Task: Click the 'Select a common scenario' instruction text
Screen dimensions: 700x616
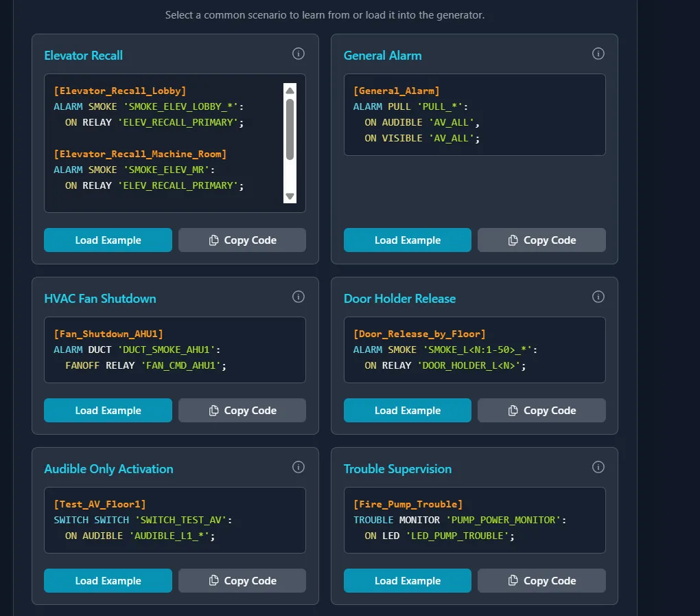Action: (x=325, y=14)
